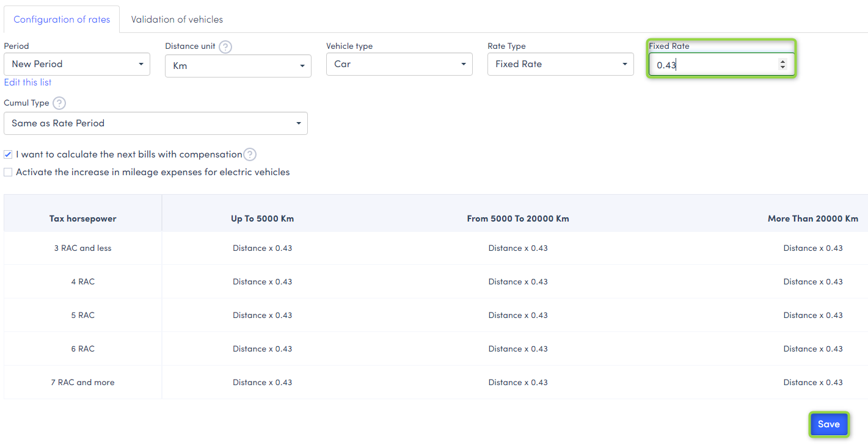Switch to the Validation of vehicles tab
868x448 pixels.
tap(177, 20)
